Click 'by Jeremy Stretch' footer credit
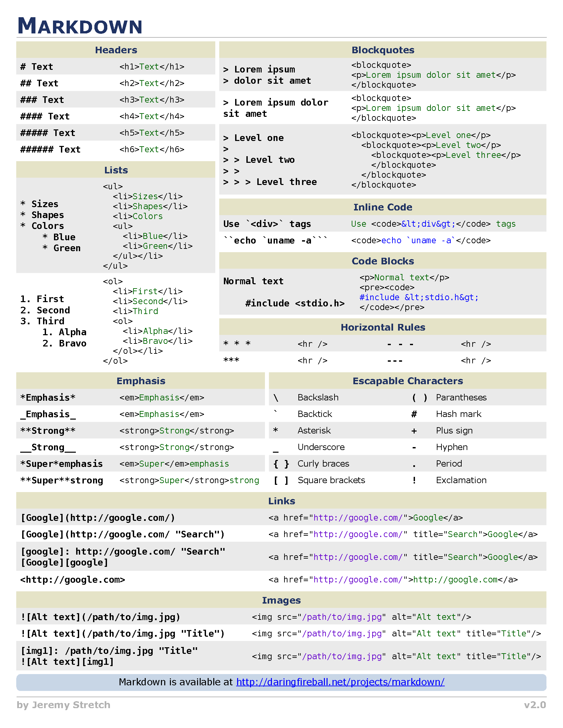563x728 pixels. (63, 705)
